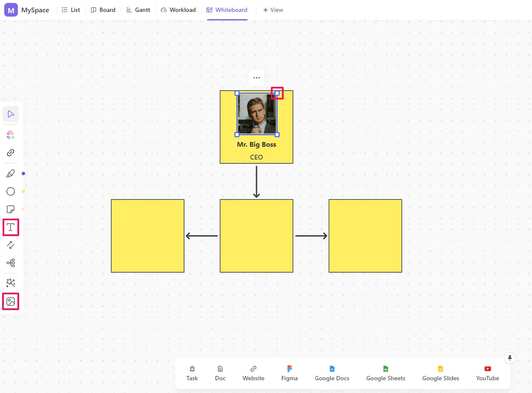Open the AI sparkle generate tool
532x393 pixels.
[11, 283]
